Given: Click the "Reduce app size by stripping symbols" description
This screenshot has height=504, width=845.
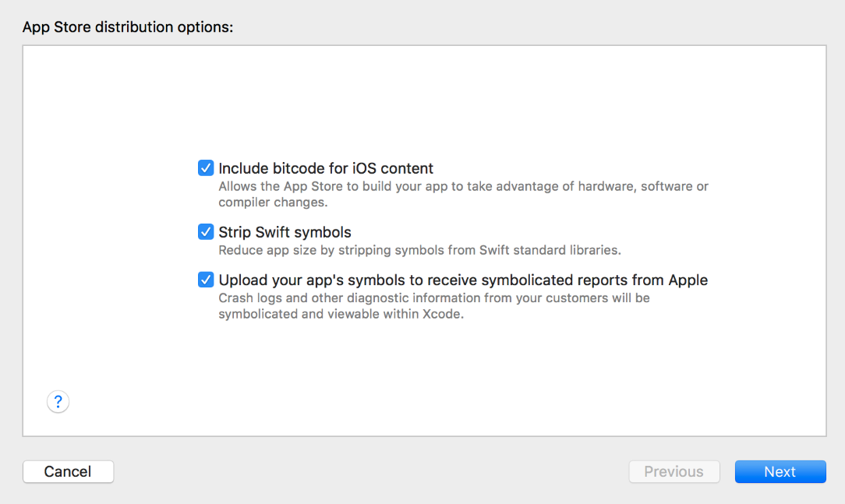Looking at the screenshot, I should pos(419,251).
